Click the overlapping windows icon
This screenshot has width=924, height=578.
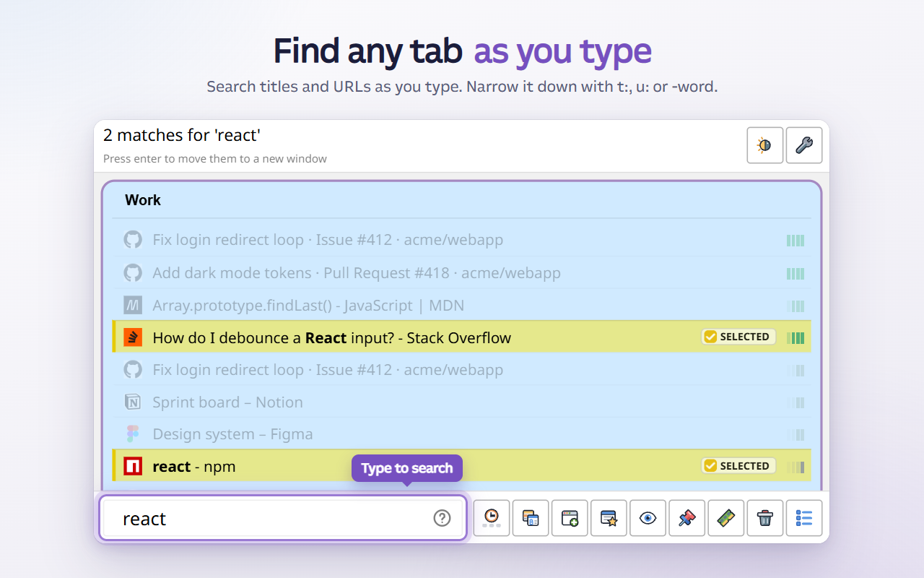[x=531, y=518]
